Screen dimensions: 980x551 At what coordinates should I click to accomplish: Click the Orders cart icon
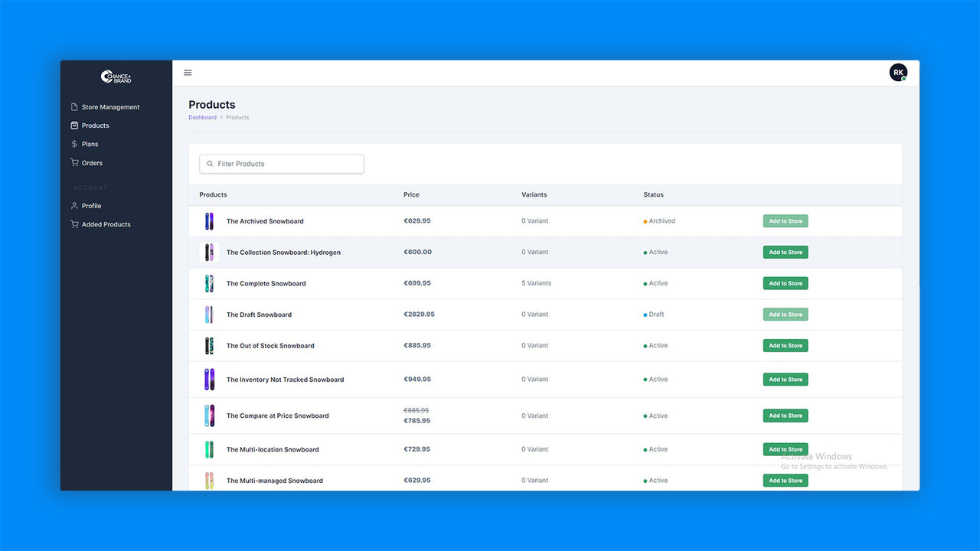coord(74,163)
